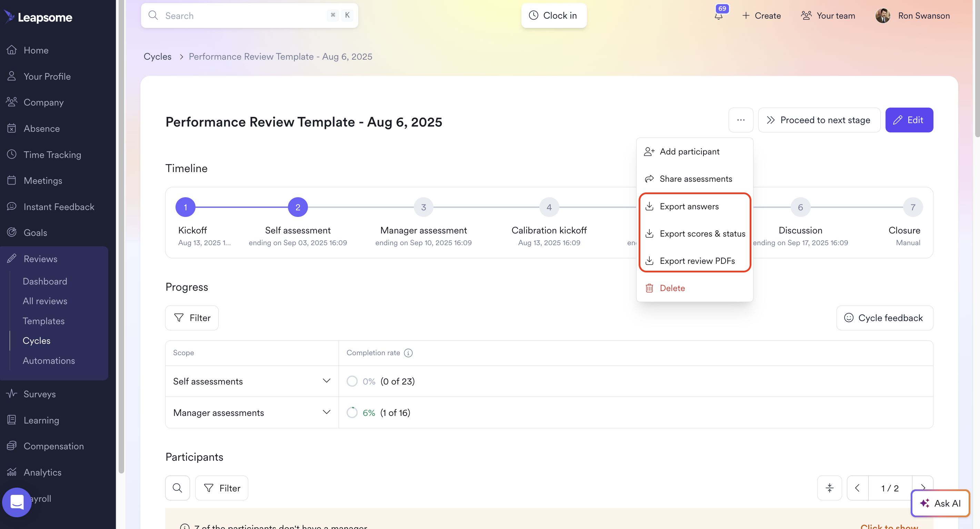Select Export answers from menu
The image size is (980, 529).
pos(689,206)
